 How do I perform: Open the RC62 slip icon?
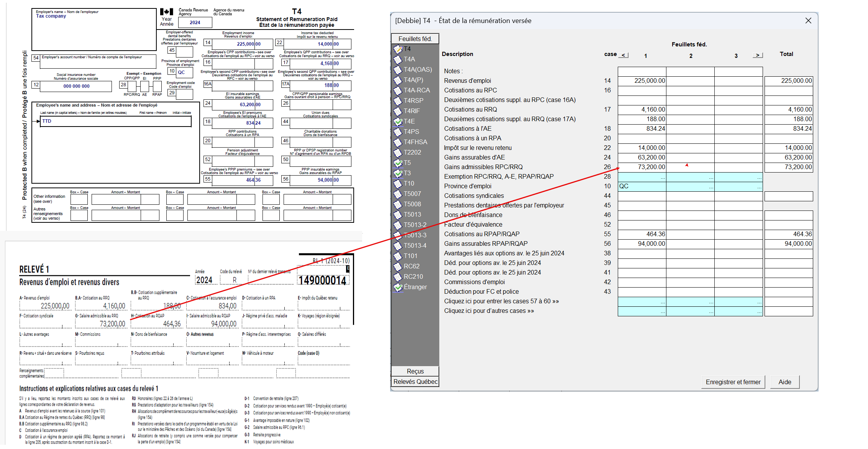point(398,266)
